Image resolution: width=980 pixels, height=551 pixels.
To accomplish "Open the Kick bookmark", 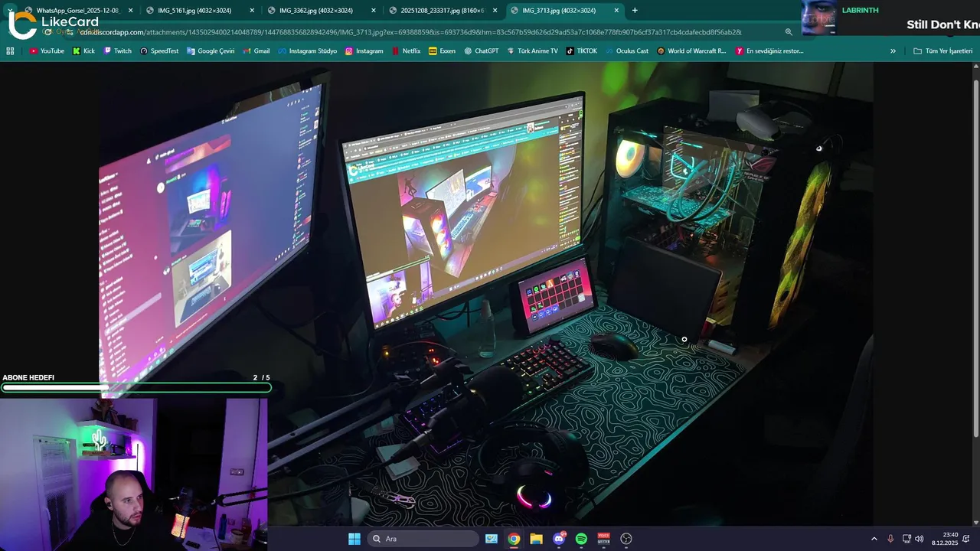I will point(83,51).
